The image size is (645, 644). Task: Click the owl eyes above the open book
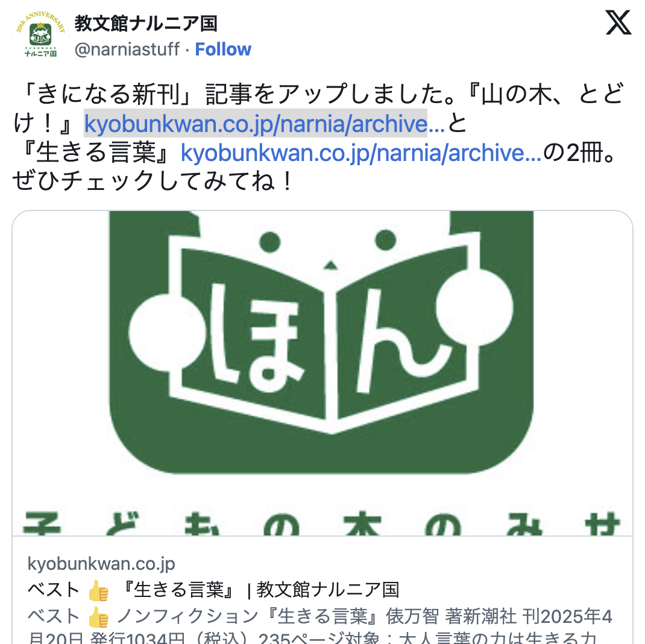tap(328, 241)
